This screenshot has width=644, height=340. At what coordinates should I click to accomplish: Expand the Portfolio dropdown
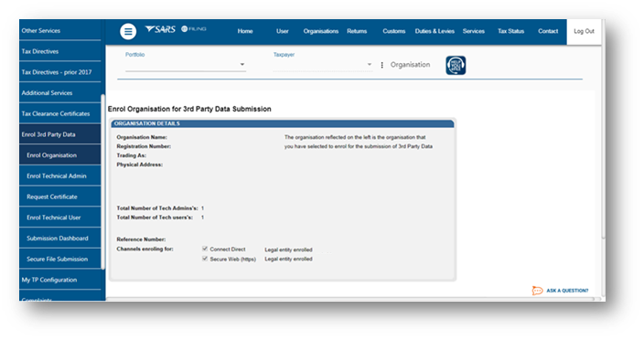pyautogui.click(x=186, y=64)
